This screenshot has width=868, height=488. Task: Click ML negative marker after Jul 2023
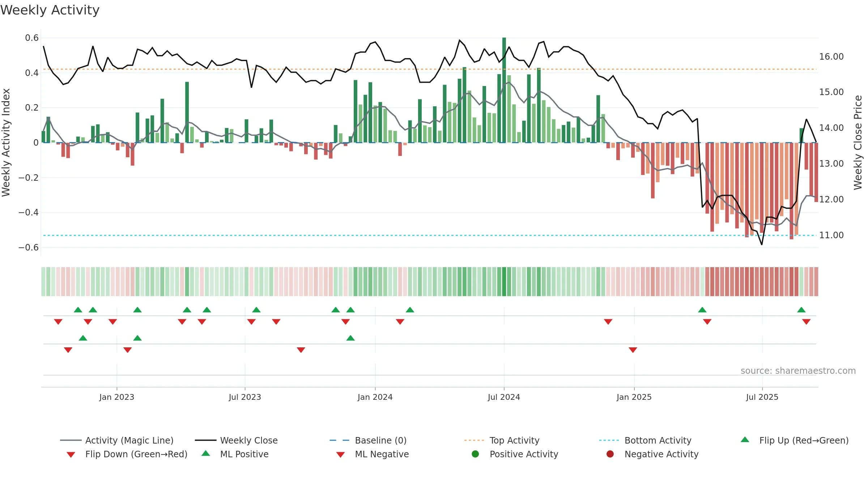coord(301,350)
